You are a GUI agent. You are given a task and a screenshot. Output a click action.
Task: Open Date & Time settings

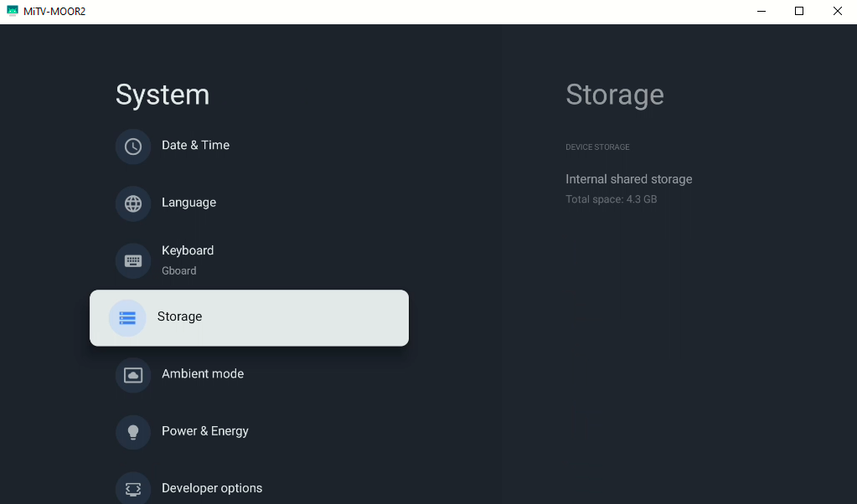(196, 145)
